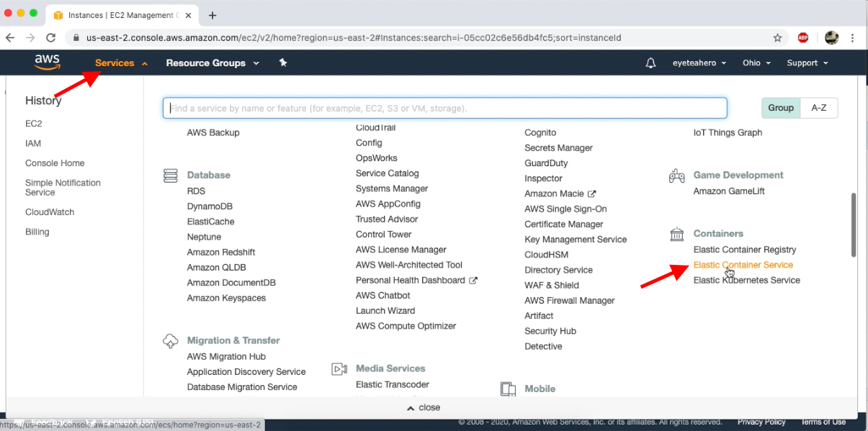This screenshot has height=431, width=868.
Task: Click the Media Services camera icon
Action: pyautogui.click(x=339, y=368)
